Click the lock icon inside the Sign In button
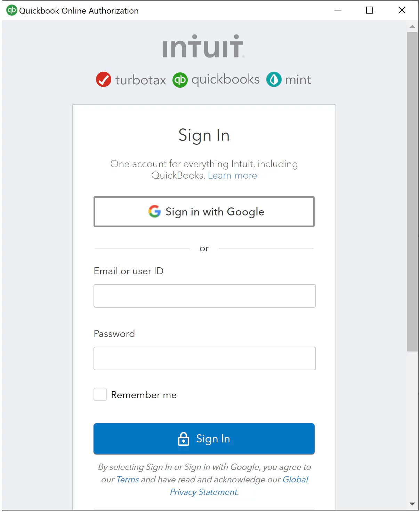This screenshot has width=420, height=513. [184, 439]
